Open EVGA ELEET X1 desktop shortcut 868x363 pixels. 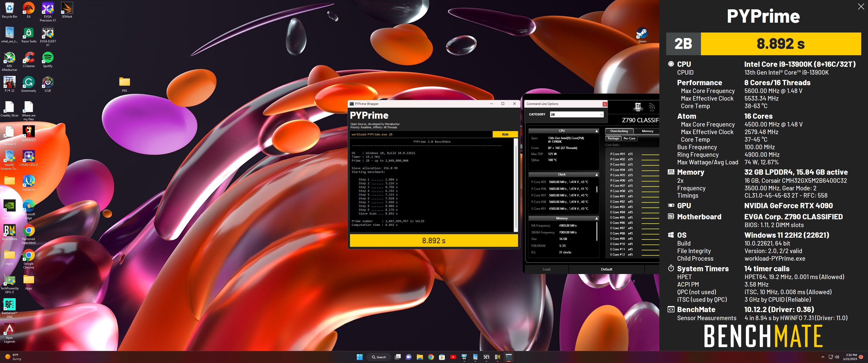[47, 36]
